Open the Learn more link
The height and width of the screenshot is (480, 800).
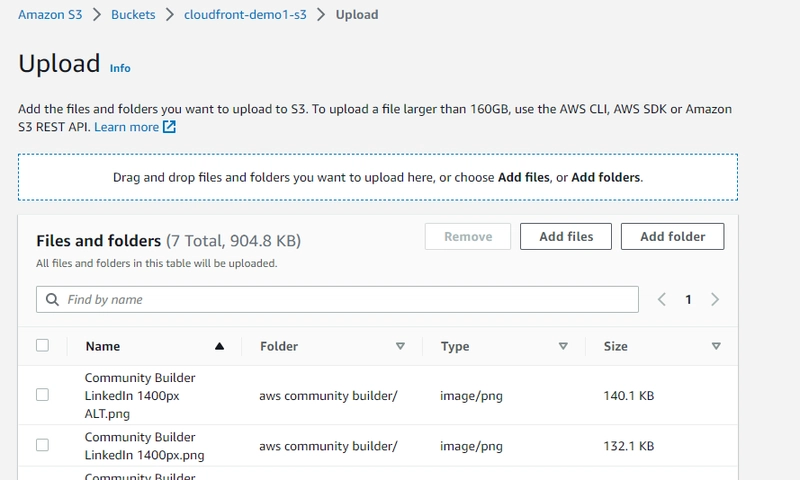(127, 127)
